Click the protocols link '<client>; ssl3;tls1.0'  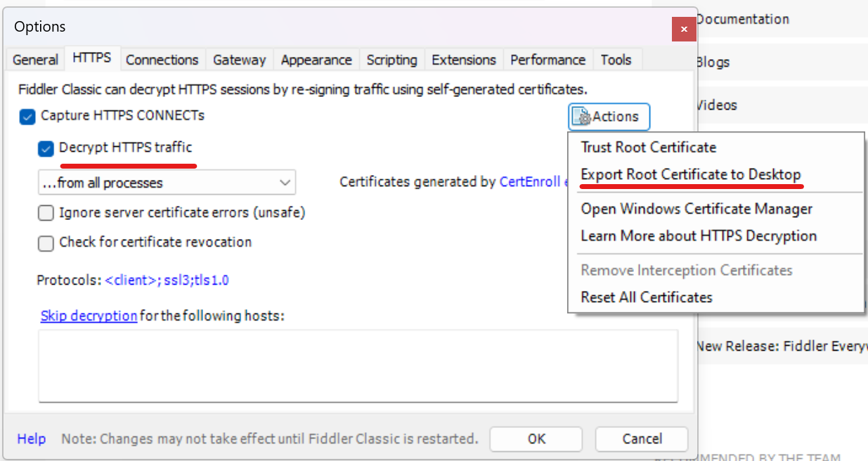[167, 280]
